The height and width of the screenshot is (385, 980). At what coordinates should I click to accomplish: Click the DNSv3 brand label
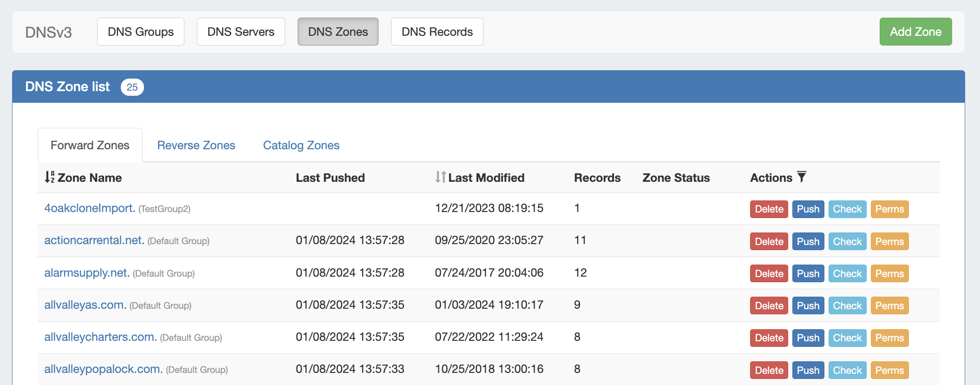point(48,32)
